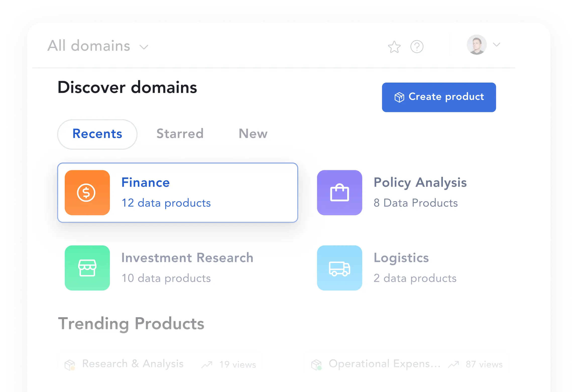Click the user profile avatar
The height and width of the screenshot is (392, 588).
click(x=477, y=45)
